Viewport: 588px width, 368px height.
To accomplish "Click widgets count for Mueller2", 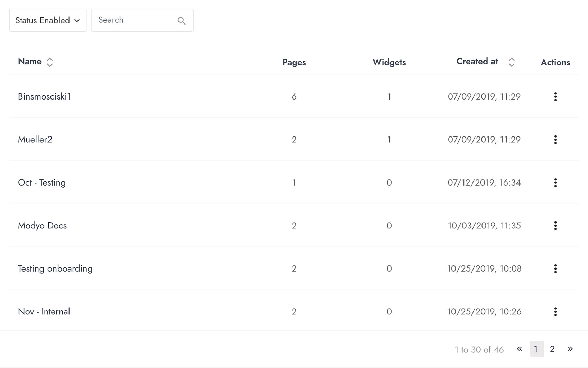I will pyautogui.click(x=389, y=139).
